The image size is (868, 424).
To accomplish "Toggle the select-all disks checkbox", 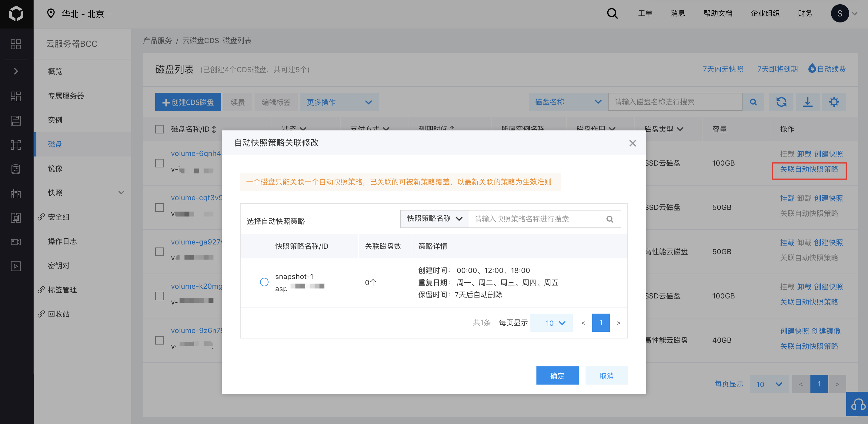I will click(x=159, y=129).
